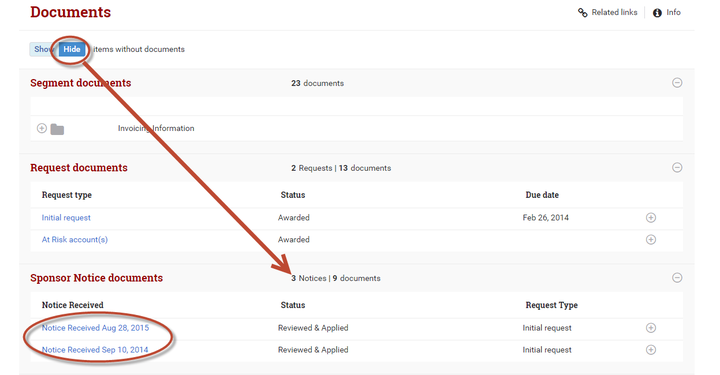Collapse the Request documents section
This screenshot has height=375, width=720.
point(677,168)
